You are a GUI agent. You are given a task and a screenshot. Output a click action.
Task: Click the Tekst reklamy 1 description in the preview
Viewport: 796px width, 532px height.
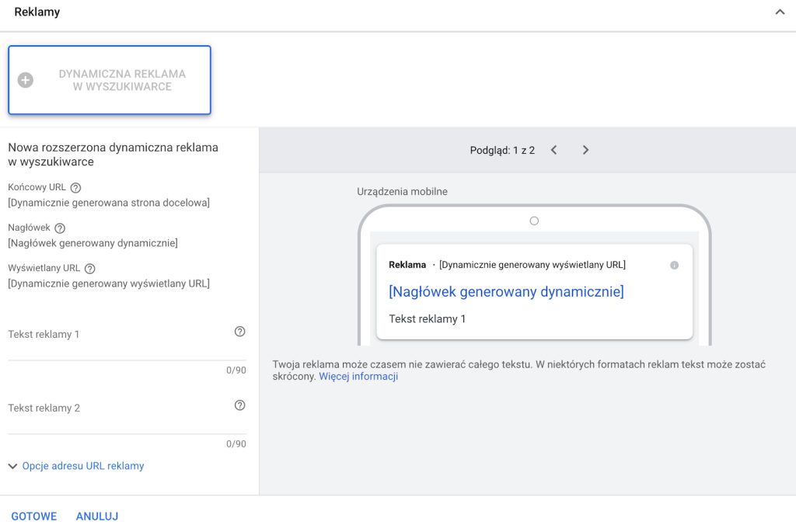click(x=428, y=319)
